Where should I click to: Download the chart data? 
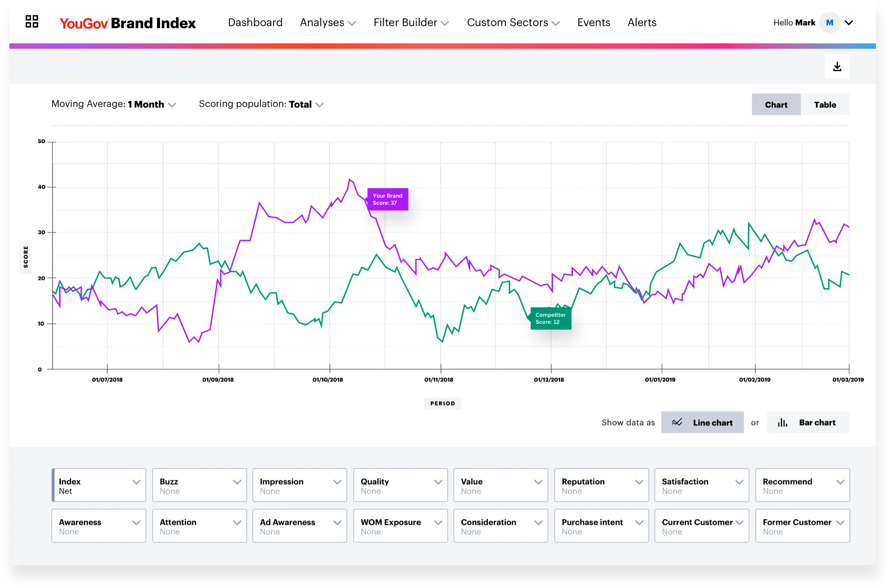(838, 66)
